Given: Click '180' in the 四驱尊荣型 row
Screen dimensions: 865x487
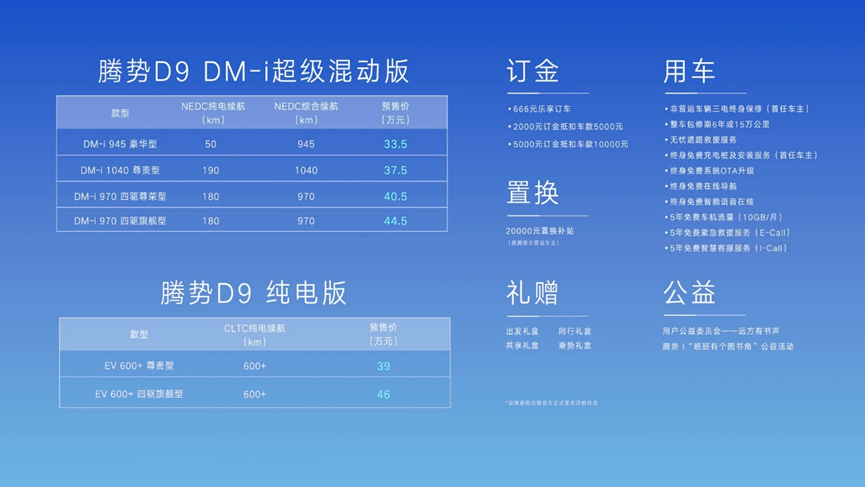Looking at the screenshot, I should [x=211, y=196].
